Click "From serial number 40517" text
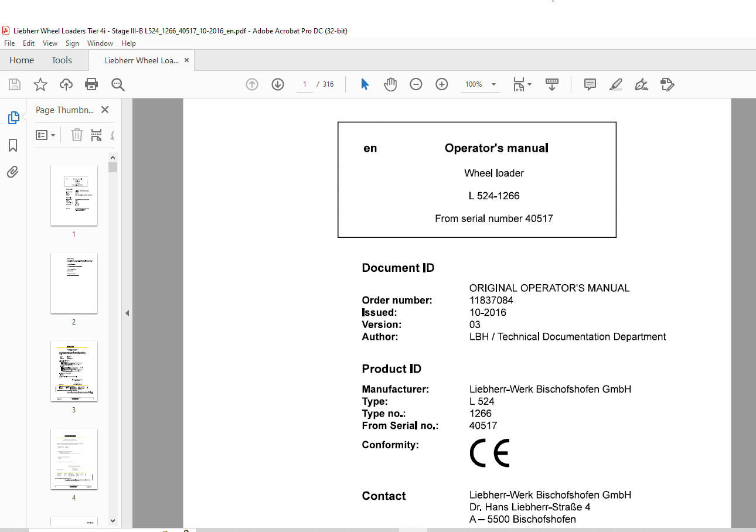Viewport: 756px width, 532px height. [494, 219]
